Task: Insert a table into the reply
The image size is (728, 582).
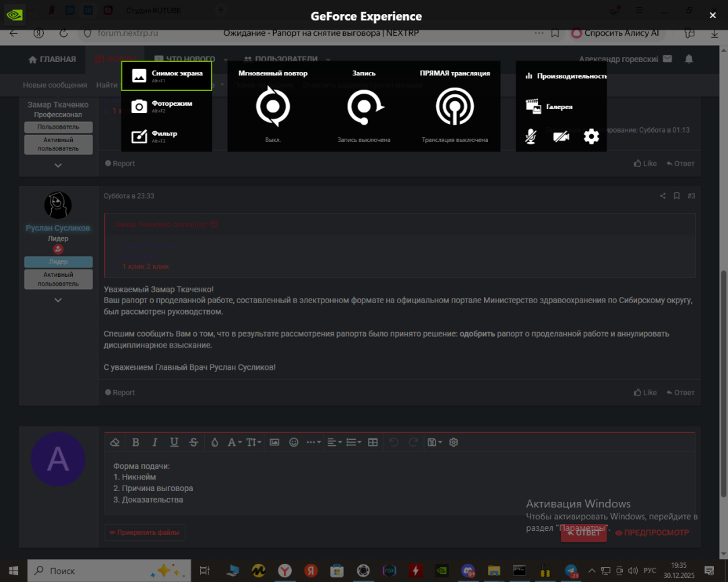Action: [x=373, y=442]
